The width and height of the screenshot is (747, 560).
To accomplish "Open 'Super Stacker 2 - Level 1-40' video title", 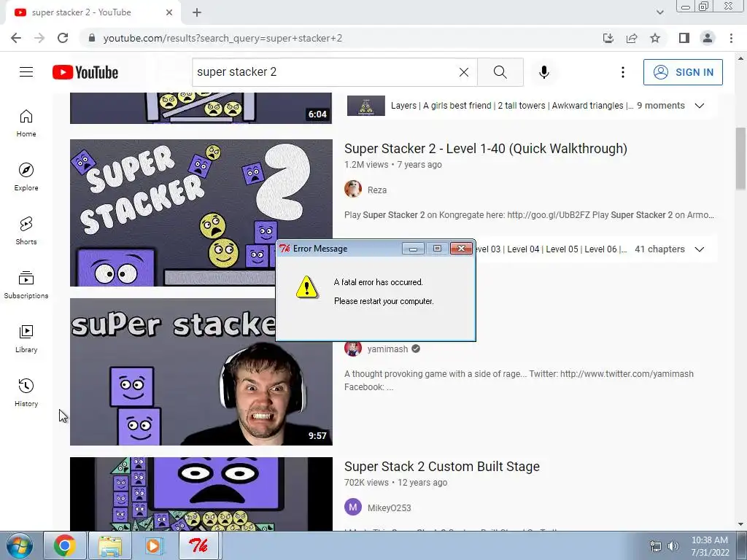I will pos(485,149).
